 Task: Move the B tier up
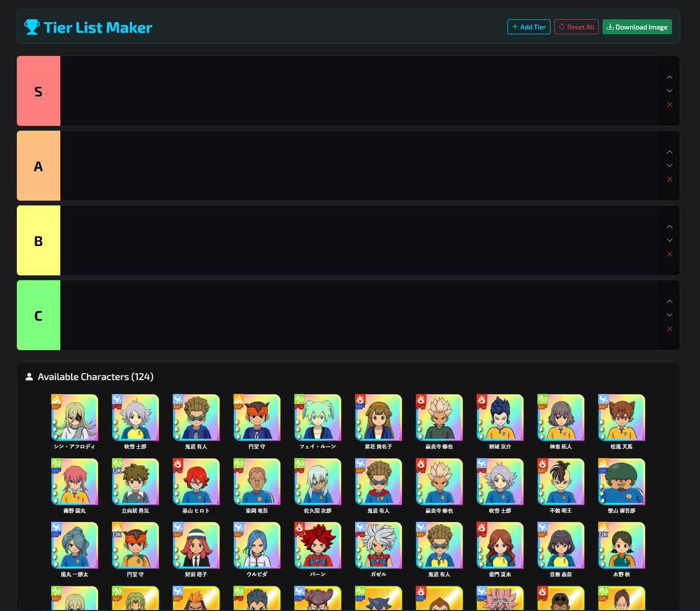point(670,226)
